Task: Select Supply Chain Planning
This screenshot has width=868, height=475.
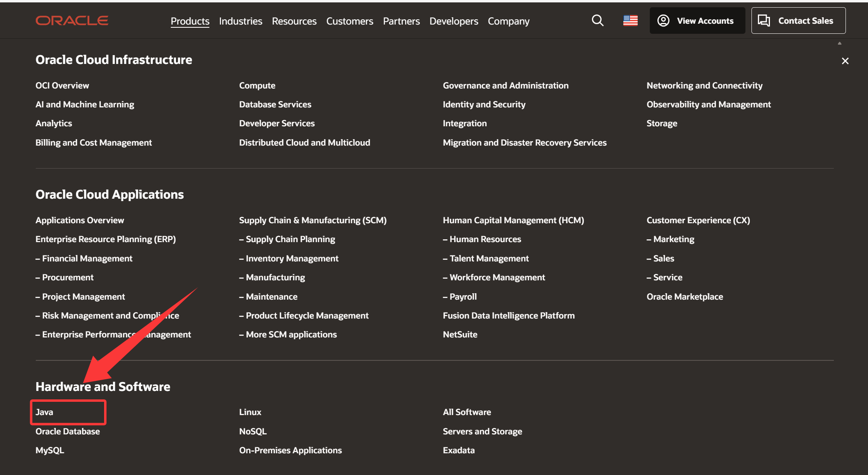Action: pyautogui.click(x=287, y=239)
